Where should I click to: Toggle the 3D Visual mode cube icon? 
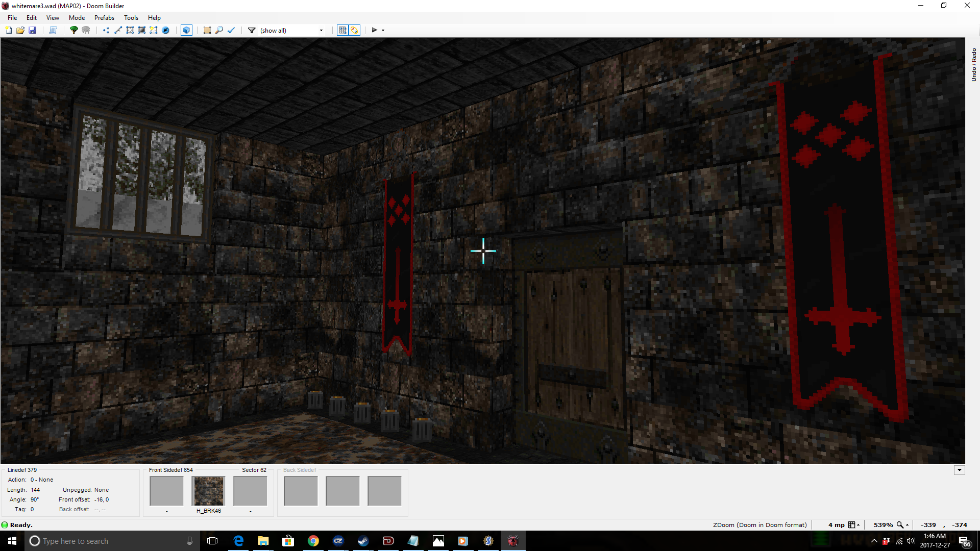tap(186, 30)
